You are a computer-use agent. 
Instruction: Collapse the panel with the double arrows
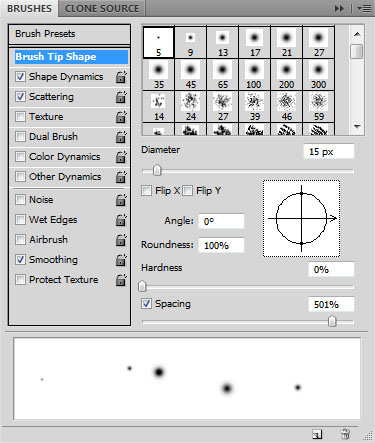coord(339,9)
